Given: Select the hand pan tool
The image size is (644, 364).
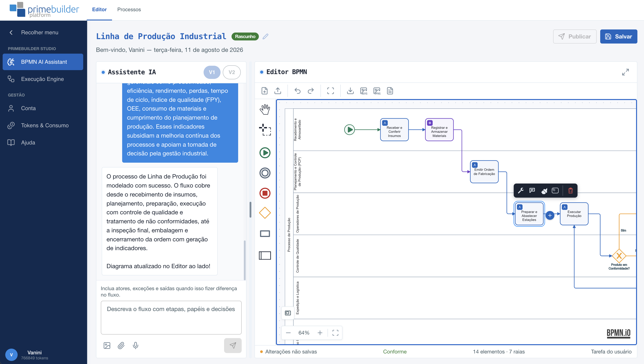Looking at the screenshot, I should tap(265, 109).
